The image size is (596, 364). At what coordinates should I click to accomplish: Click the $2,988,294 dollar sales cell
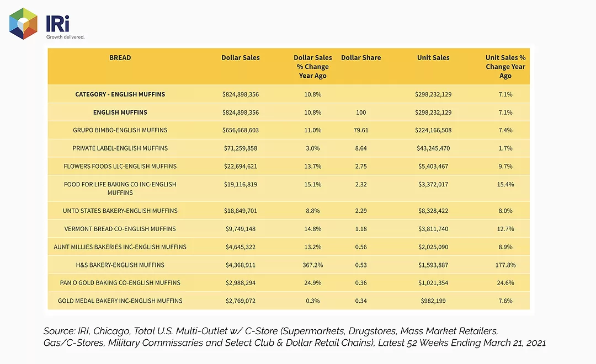(x=241, y=283)
